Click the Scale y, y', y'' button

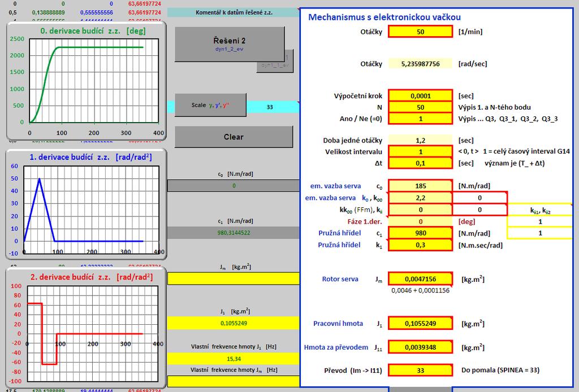click(210, 105)
